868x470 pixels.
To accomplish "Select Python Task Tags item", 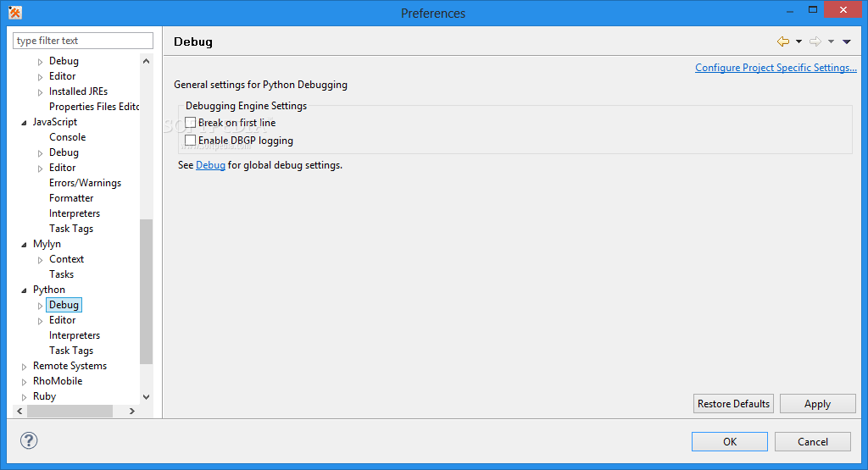I will (71, 351).
